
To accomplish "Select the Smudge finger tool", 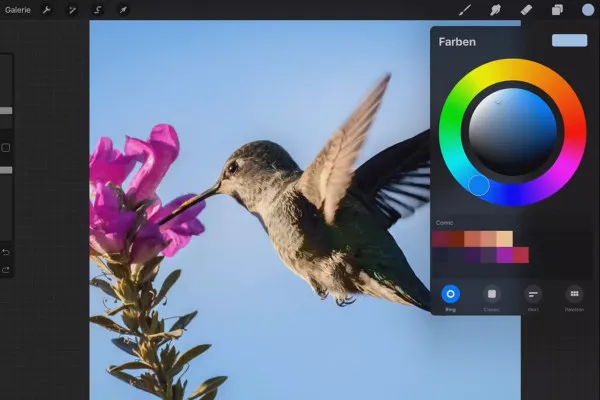I will coord(496,10).
